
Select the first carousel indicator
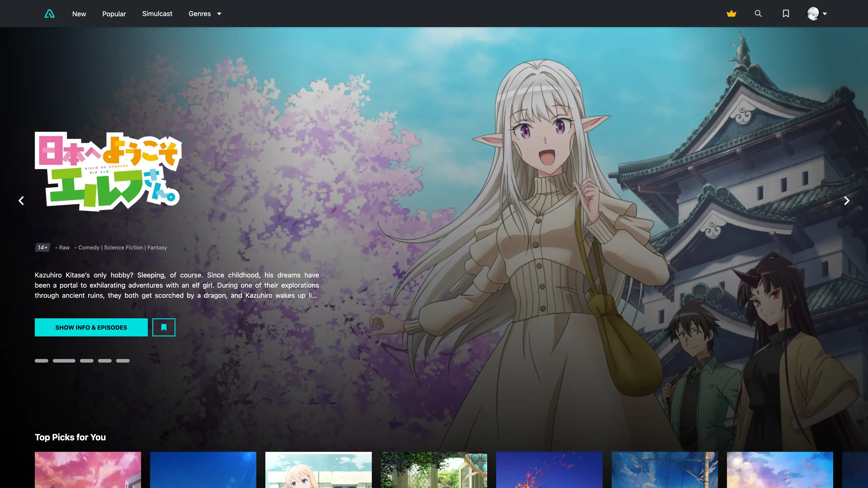point(41,361)
